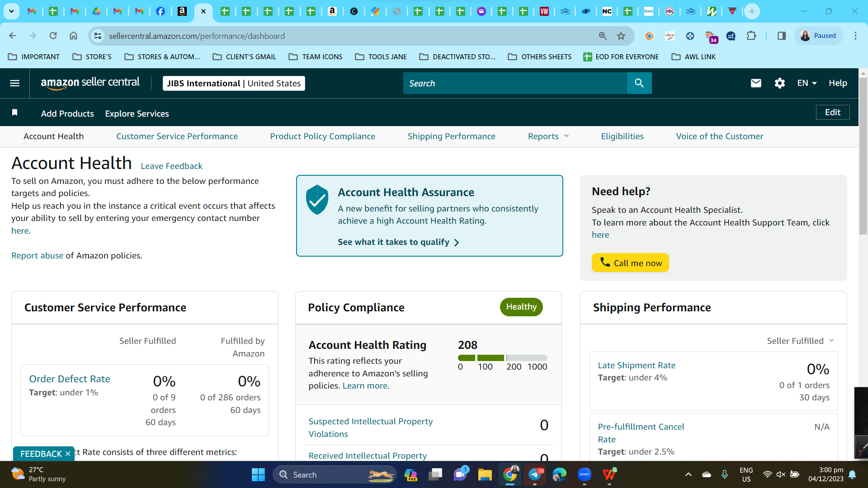
Task: Click the Windows taskbar Search box
Action: (335, 474)
